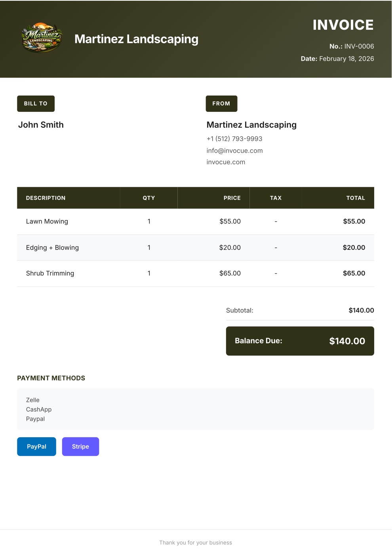
Task: Click the Balance Due amount $140.00
Action: point(347,341)
